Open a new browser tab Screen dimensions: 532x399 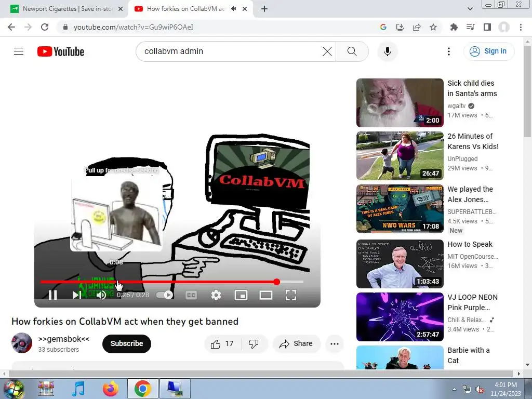[x=264, y=9]
